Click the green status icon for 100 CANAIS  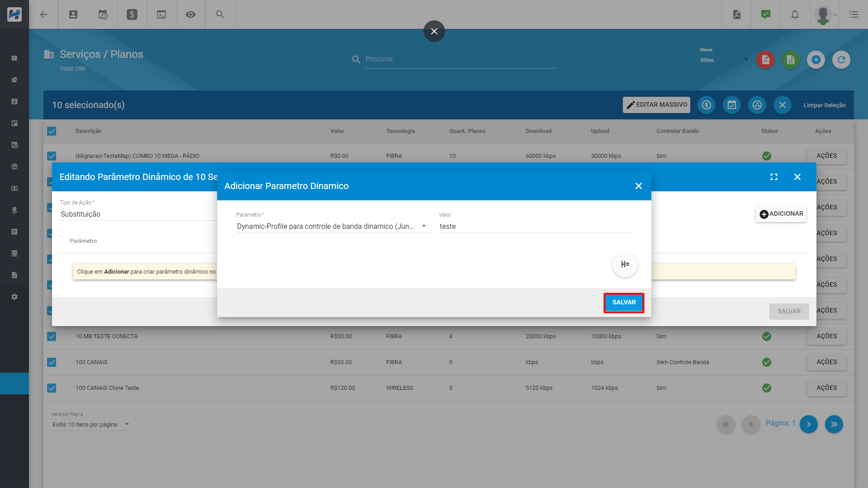pos(766,362)
